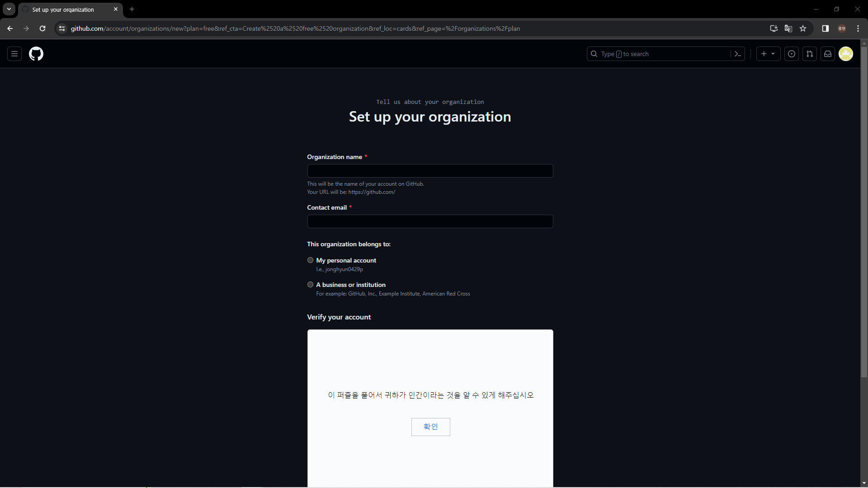Open the Issues icon in header
868x488 pixels.
[x=792, y=54]
